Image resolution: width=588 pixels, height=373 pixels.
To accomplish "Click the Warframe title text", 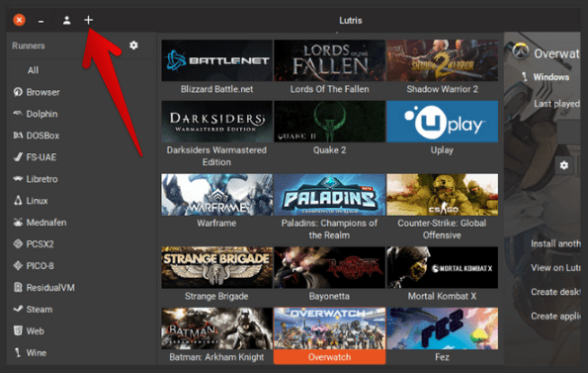I will pyautogui.click(x=216, y=223).
